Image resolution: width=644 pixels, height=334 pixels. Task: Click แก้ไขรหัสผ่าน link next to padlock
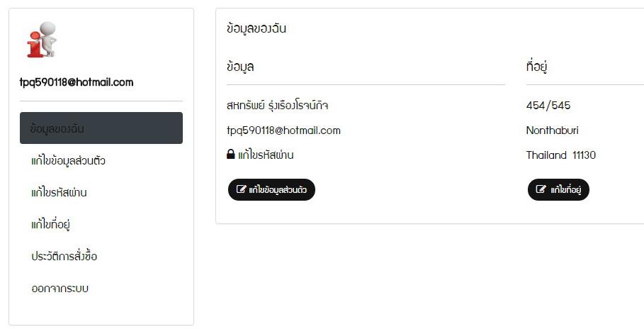click(x=266, y=155)
